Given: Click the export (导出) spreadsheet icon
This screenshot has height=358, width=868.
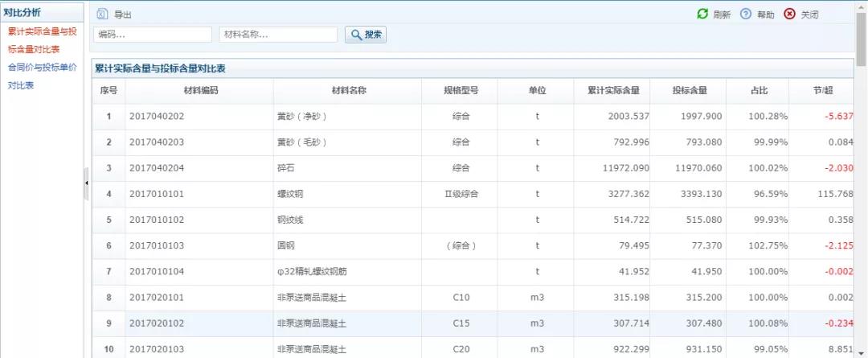Looking at the screenshot, I should 102,15.
